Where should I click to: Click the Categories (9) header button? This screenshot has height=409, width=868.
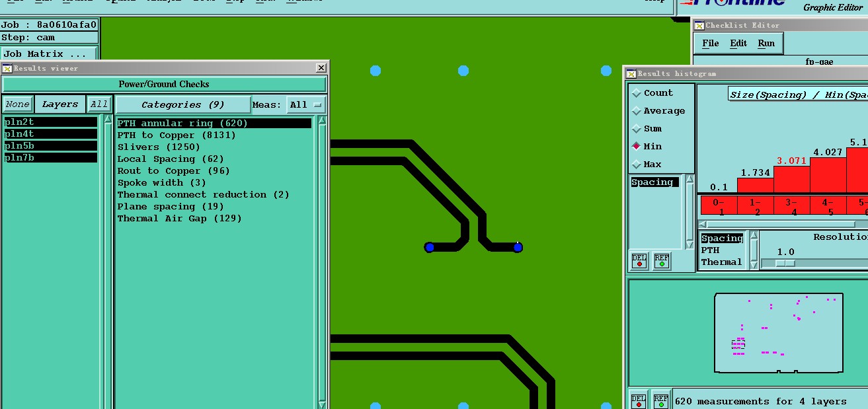tap(183, 104)
